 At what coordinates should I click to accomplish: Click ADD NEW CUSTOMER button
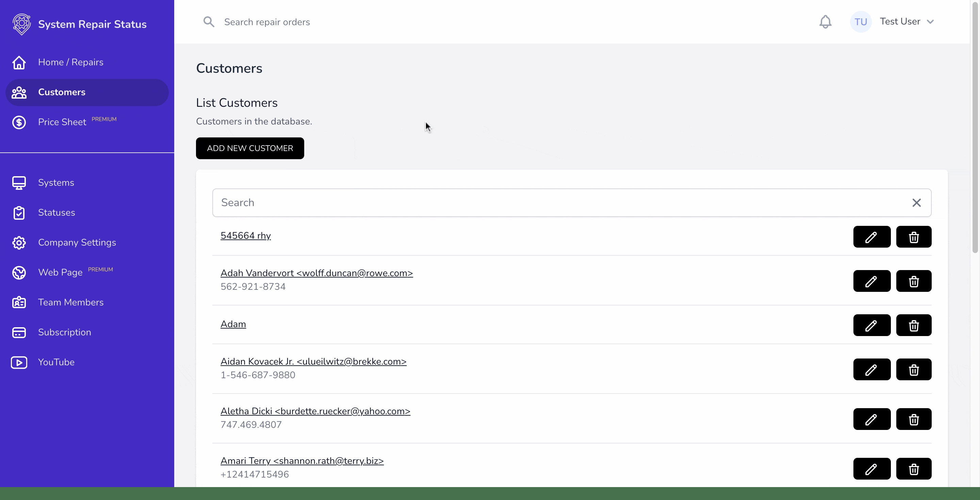tap(250, 148)
